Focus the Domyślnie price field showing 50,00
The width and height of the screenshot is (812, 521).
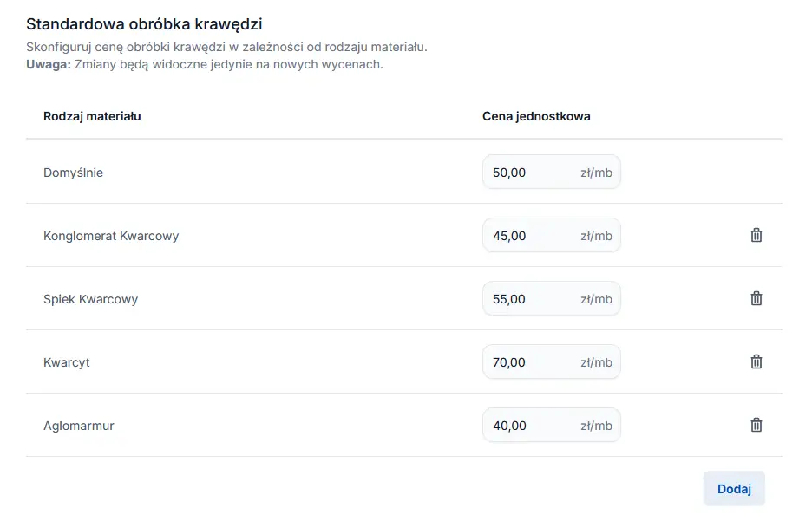[x=531, y=173]
